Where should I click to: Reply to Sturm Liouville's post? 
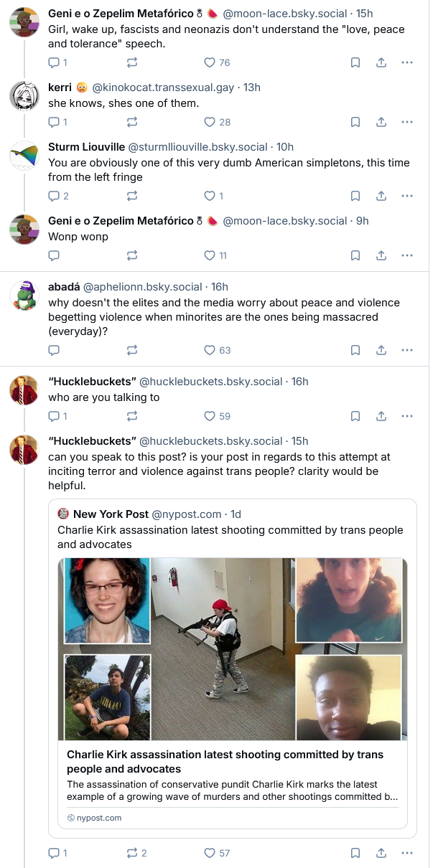pos(54,196)
